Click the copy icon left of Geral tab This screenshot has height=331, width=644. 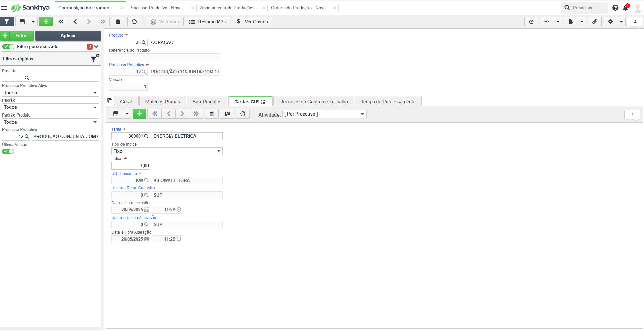[x=110, y=101]
